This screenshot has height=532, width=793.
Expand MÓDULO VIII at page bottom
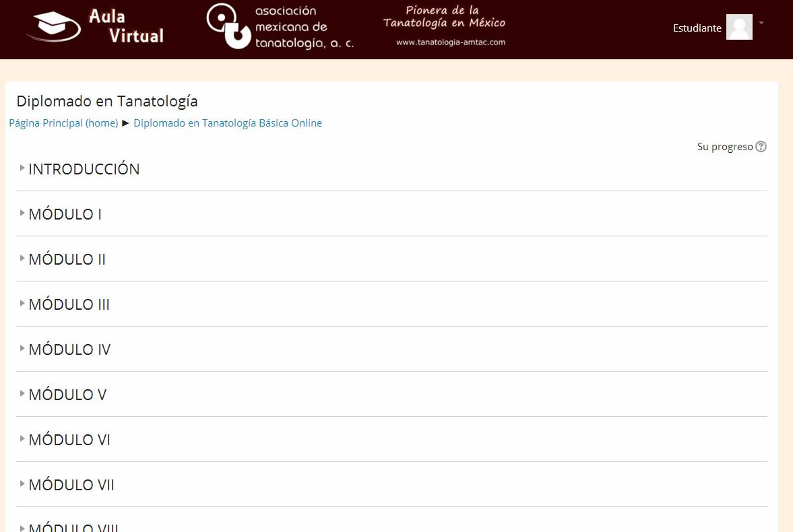(x=74, y=527)
